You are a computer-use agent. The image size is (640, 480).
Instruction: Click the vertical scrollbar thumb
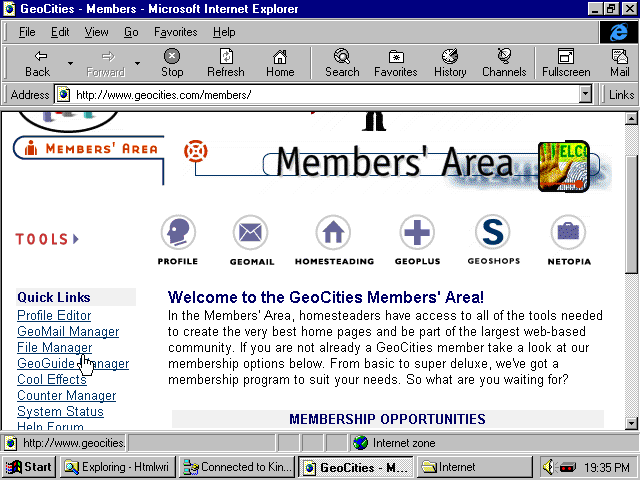(x=631, y=213)
